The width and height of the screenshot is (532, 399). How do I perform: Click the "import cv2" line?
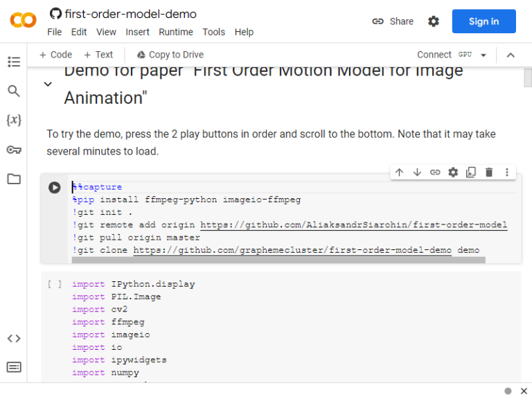(100, 310)
